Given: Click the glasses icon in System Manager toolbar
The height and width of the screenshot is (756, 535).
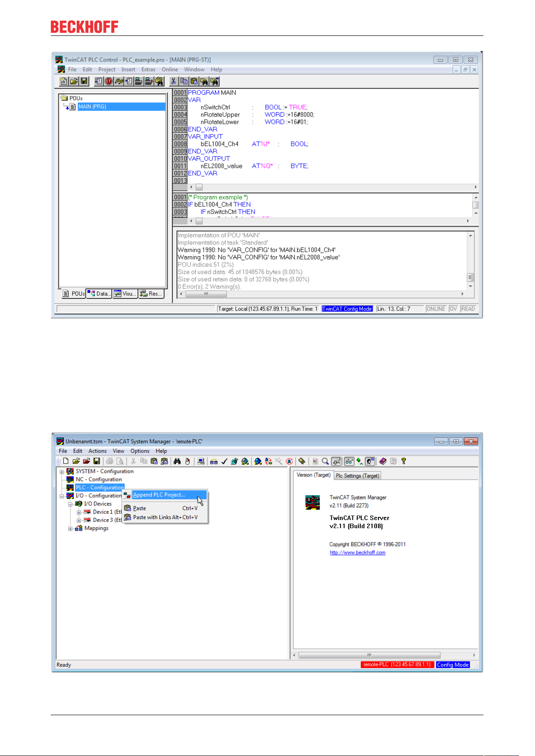Looking at the screenshot, I should (349, 461).
